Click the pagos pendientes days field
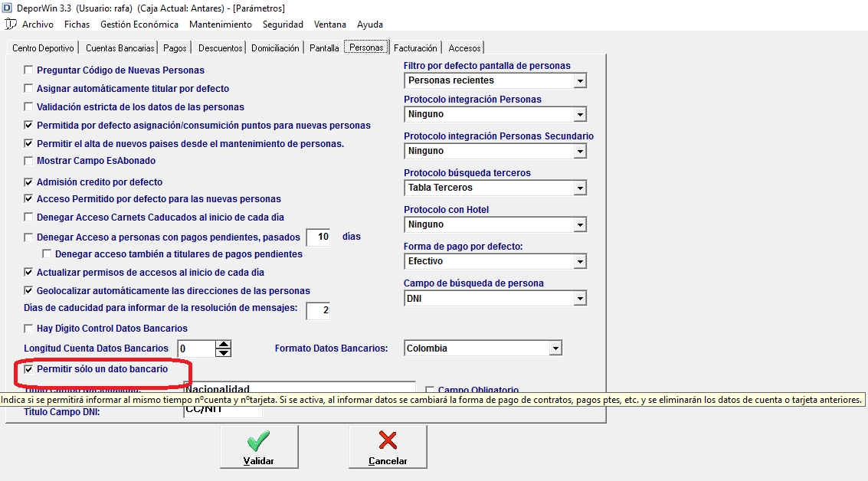Screen dimensions: 868x481 (318, 237)
